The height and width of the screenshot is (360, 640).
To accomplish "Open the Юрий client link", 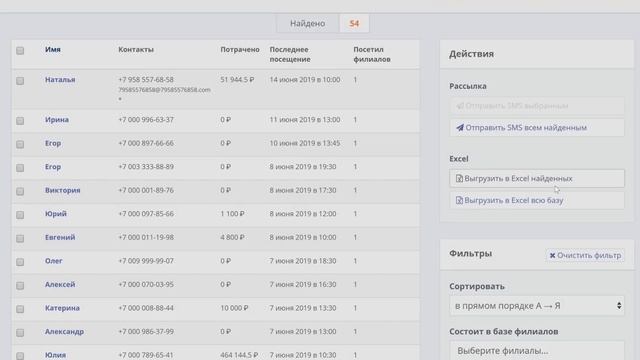I will pyautogui.click(x=56, y=214).
